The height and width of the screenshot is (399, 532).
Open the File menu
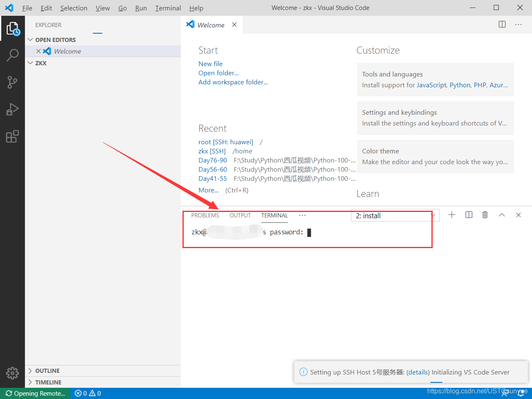click(27, 8)
